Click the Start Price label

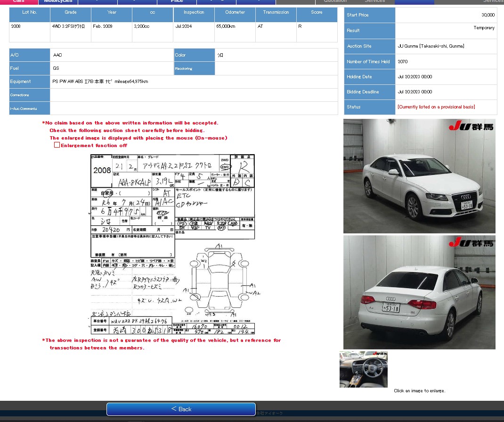(370, 15)
